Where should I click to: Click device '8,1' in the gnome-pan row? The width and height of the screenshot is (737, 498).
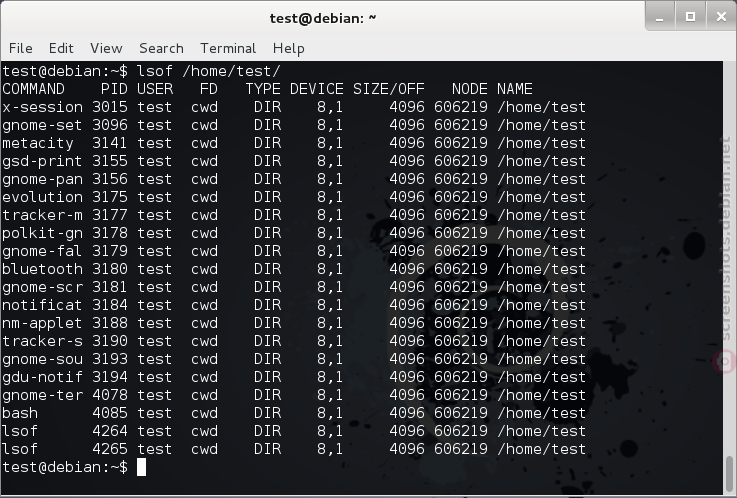coord(330,179)
